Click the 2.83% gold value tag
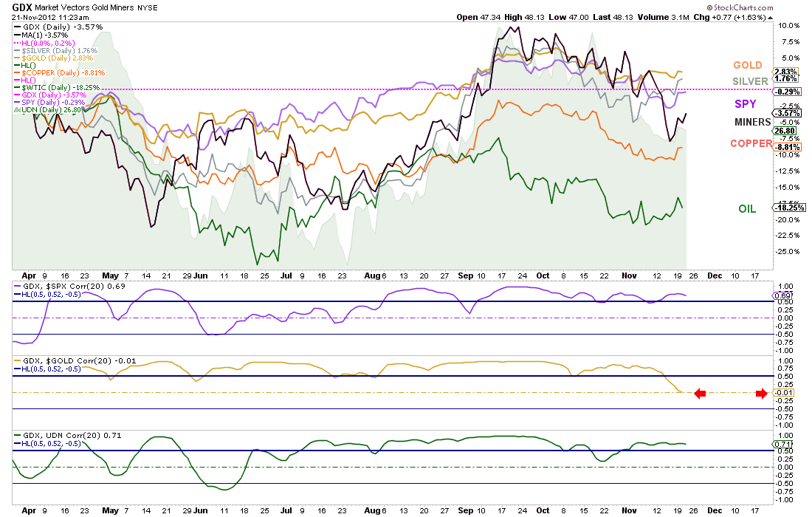 [x=786, y=72]
